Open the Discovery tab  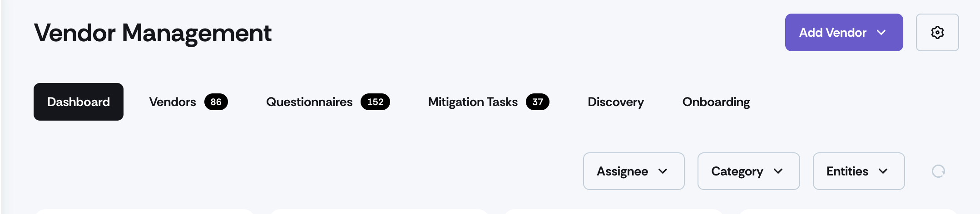coord(616,102)
